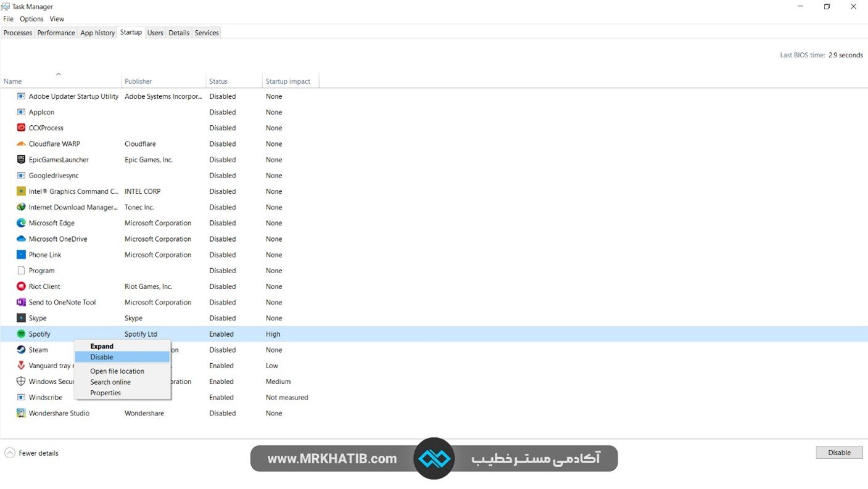Click Spotify Ltd publisher cell
The width and height of the screenshot is (868, 489).
[x=141, y=334]
